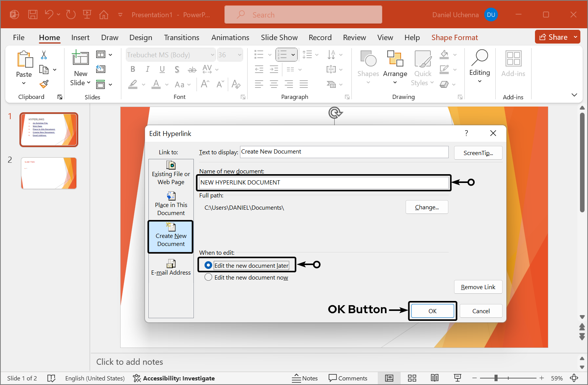Screen dimensions: 588x385
Task: Switch to the Shape Format tab
Action: 454,37
